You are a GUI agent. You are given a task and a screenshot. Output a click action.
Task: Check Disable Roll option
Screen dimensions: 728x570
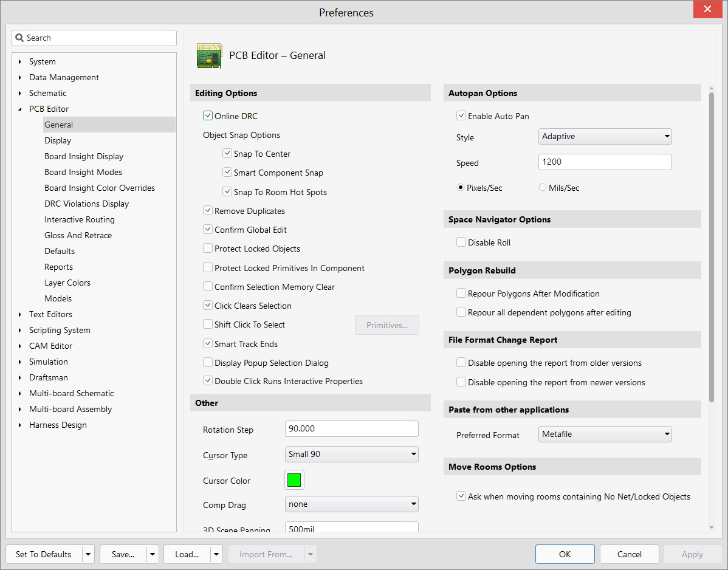click(x=461, y=242)
